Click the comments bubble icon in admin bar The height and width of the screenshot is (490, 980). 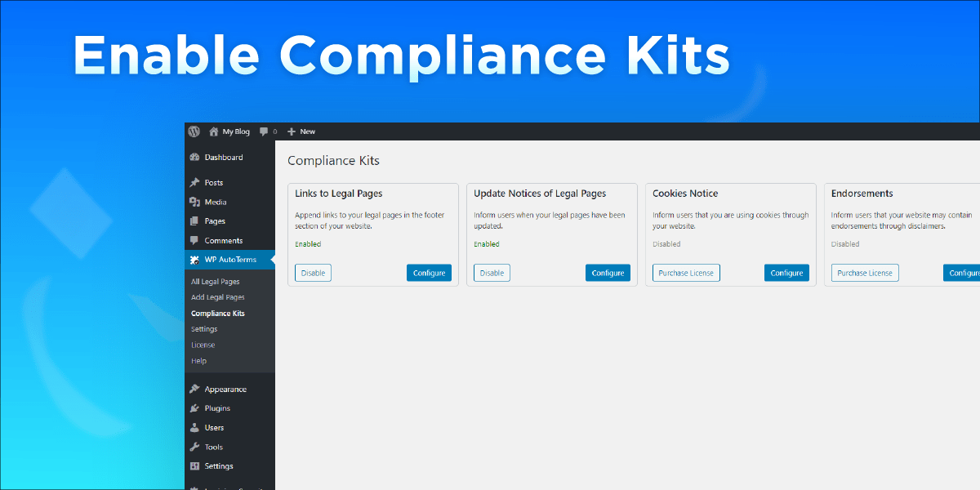[264, 131]
